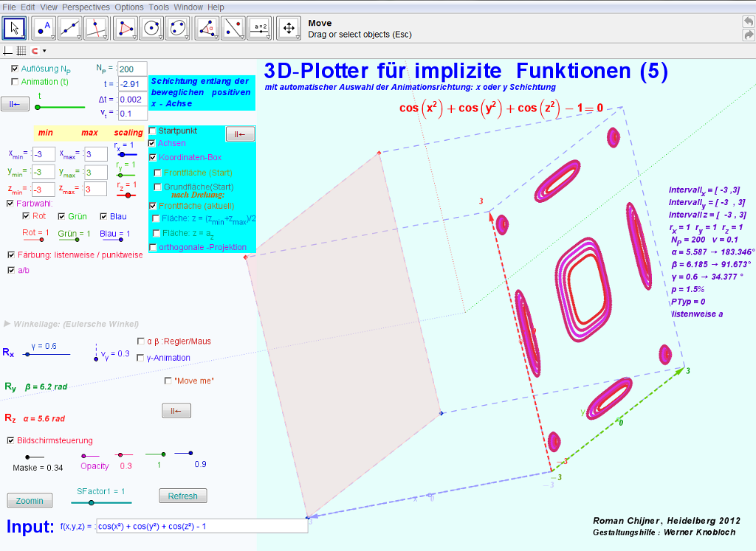Expand Winkellage (Eulersche Winkel) section

point(7,324)
